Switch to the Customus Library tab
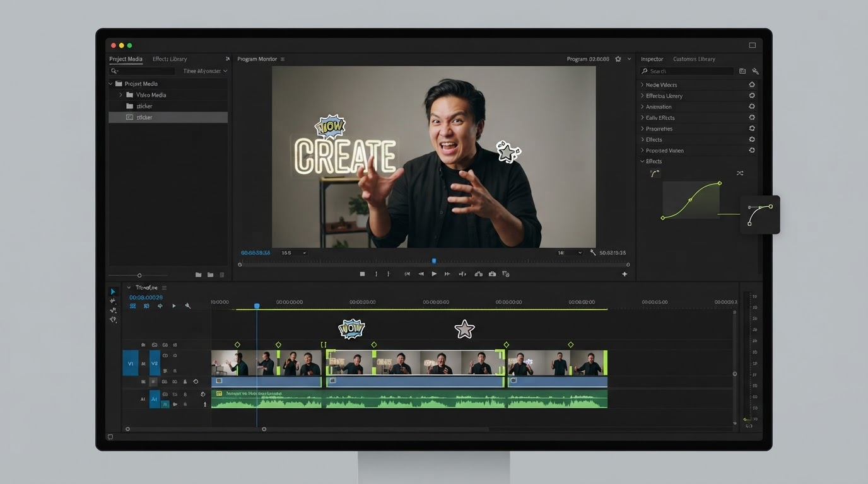868x484 pixels. coord(694,59)
